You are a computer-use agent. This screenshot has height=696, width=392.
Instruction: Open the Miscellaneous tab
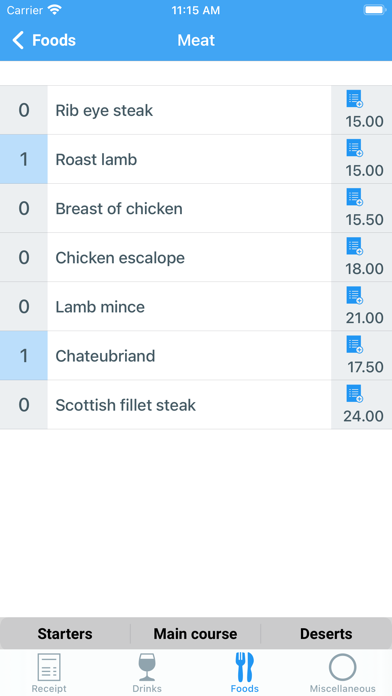tap(342, 672)
